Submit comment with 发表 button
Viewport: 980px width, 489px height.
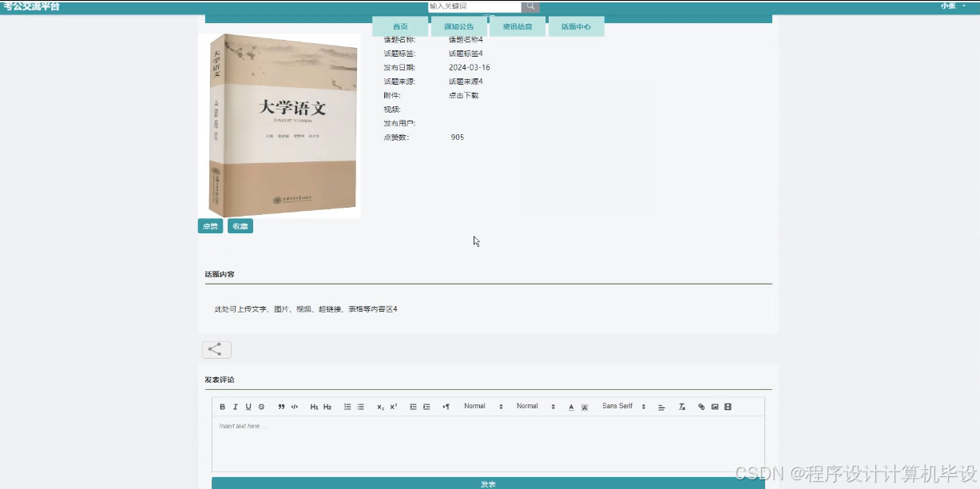[x=488, y=483]
